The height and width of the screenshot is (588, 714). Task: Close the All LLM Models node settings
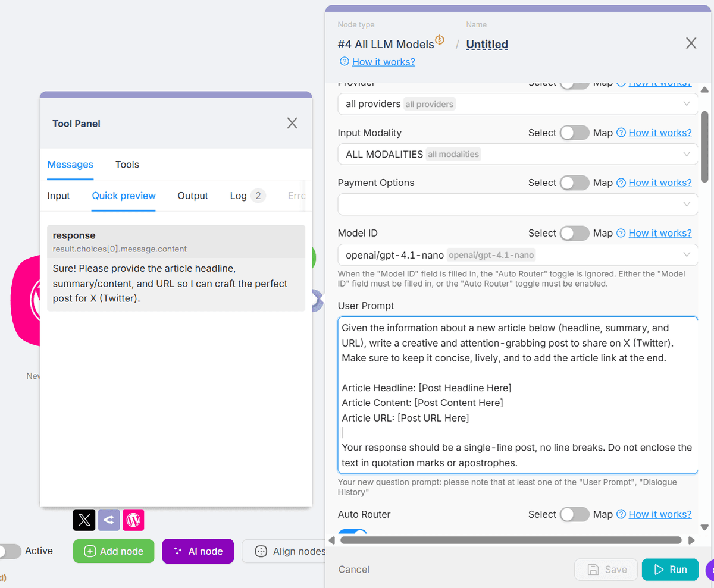pyautogui.click(x=691, y=43)
